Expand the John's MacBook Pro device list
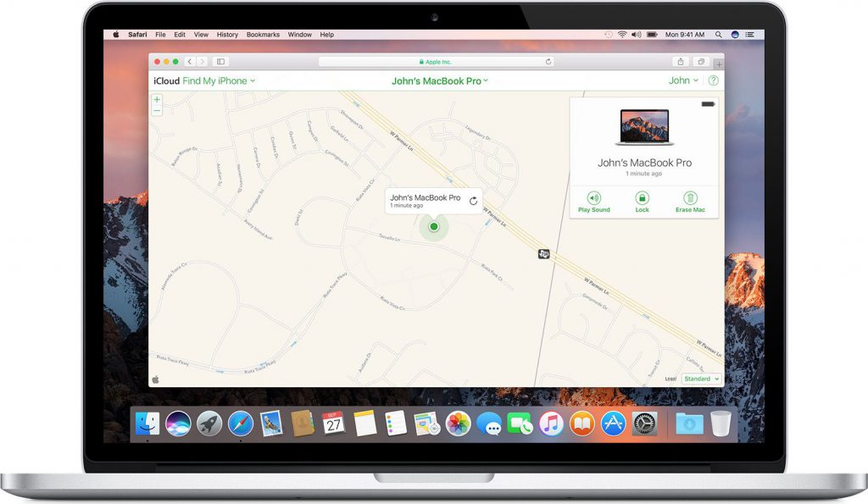868x504 pixels. point(487,80)
